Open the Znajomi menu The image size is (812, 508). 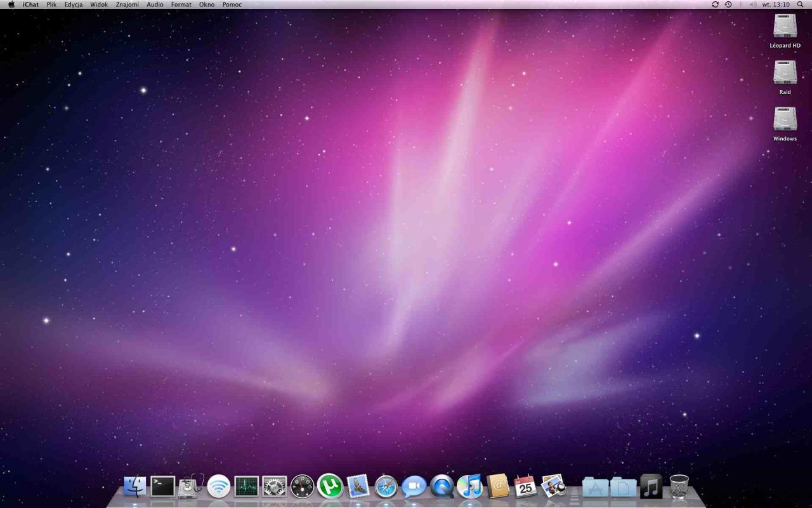coord(127,4)
